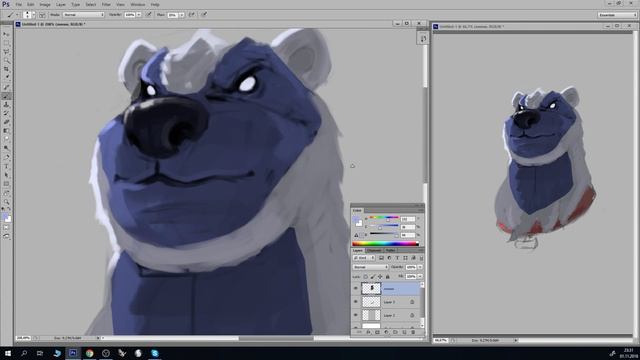This screenshot has width=640, height=360.
Task: Toggle lock all
Action: tap(388, 276)
